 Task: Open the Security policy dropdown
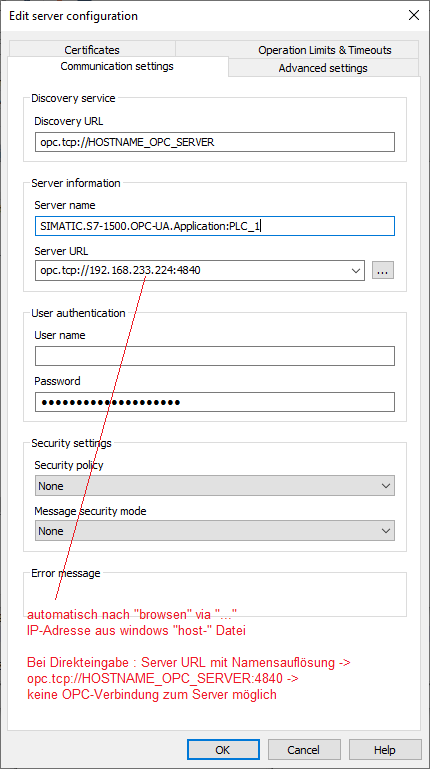tap(215, 486)
